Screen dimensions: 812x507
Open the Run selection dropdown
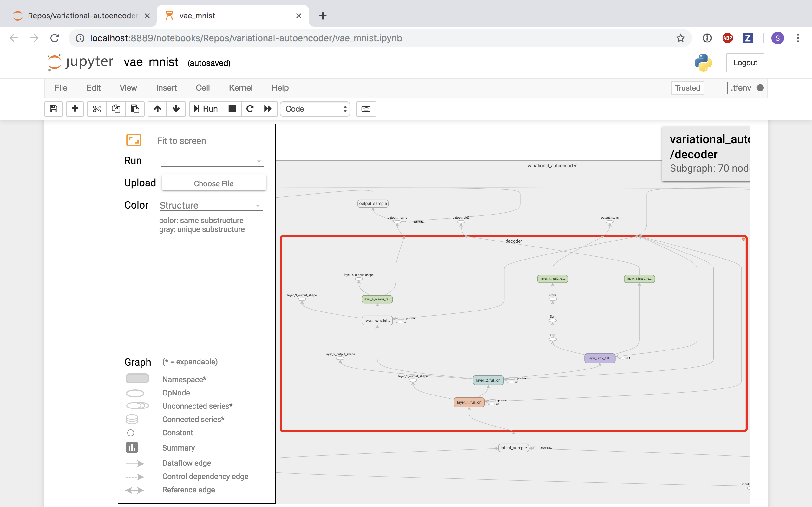(213, 161)
